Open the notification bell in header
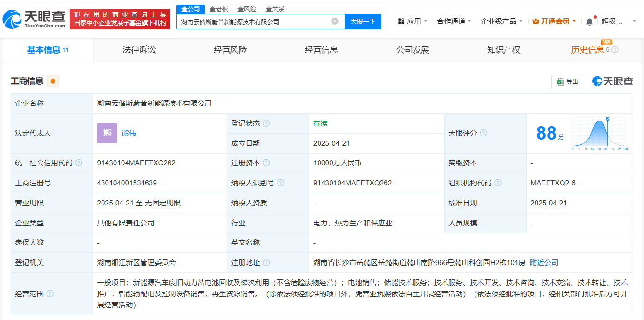This screenshot has height=320, width=644. pyautogui.click(x=590, y=21)
